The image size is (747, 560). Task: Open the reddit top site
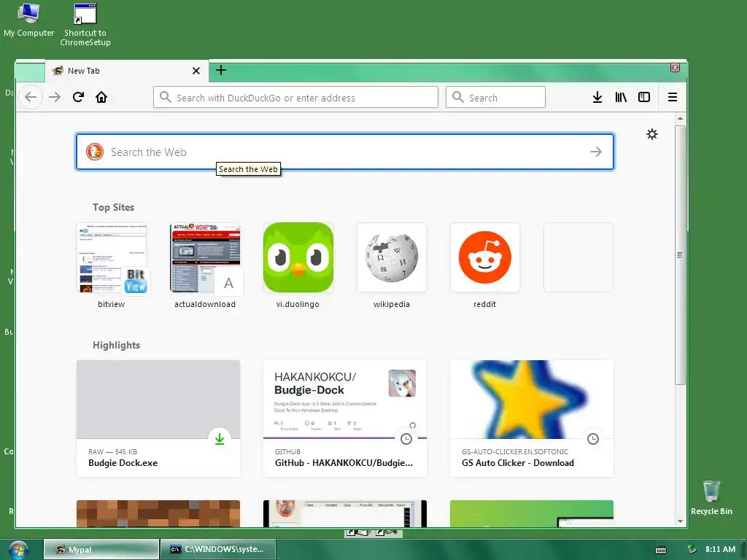pyautogui.click(x=485, y=265)
